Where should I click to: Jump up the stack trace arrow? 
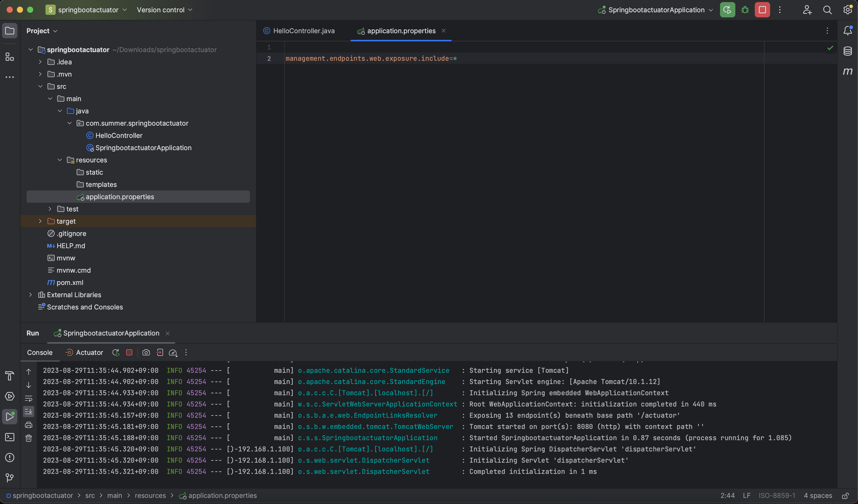click(x=29, y=372)
